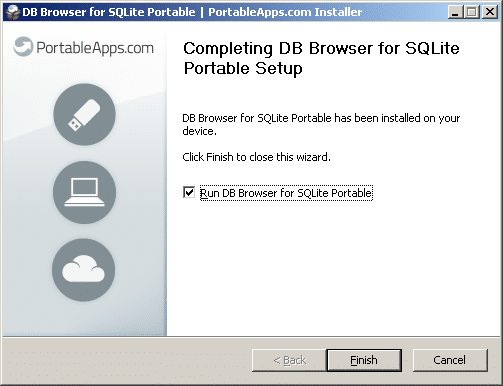Click the cloud icon in sidebar

coord(84,270)
